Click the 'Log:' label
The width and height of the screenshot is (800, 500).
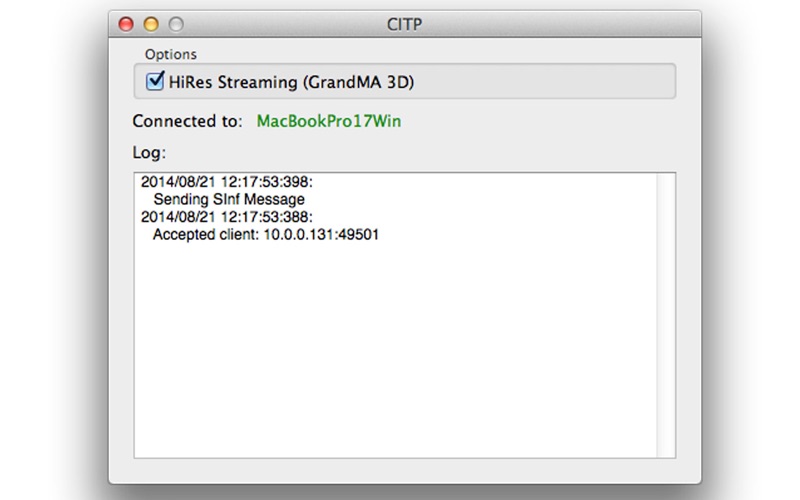(x=149, y=152)
